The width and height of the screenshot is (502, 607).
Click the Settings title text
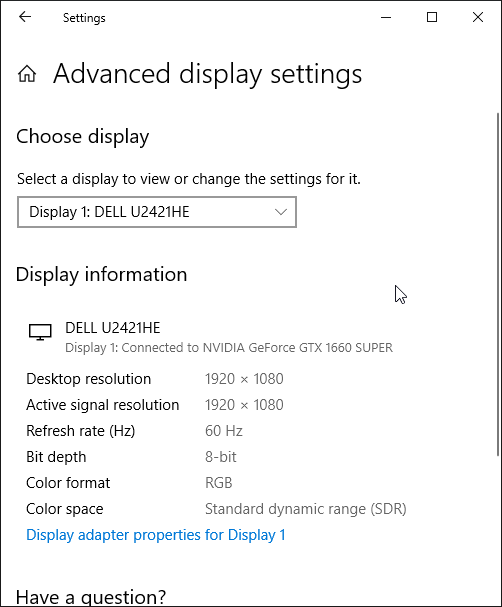pos(84,18)
